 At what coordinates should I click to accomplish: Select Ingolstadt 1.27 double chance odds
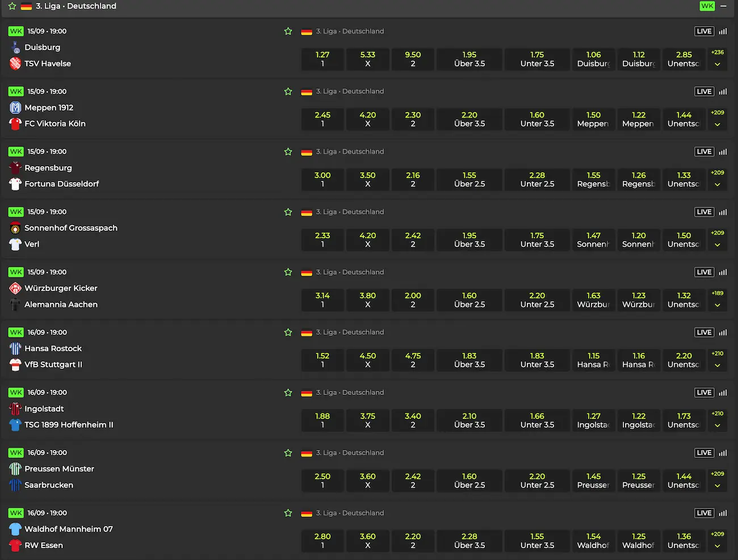tap(593, 420)
